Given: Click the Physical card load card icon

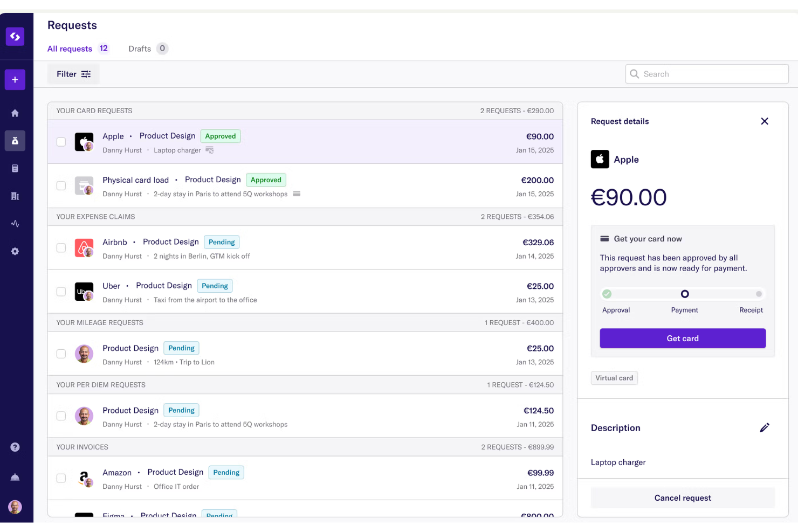Looking at the screenshot, I should [84, 185].
